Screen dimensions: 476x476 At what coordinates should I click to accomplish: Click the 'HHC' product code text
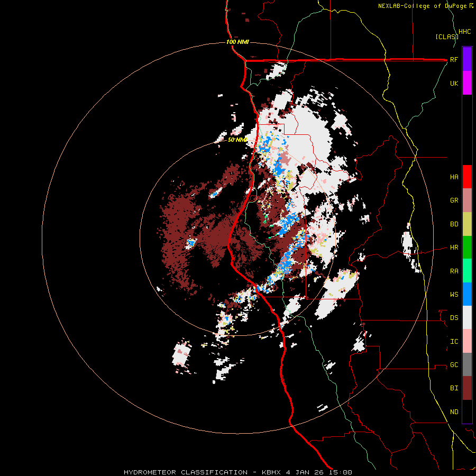(x=464, y=32)
